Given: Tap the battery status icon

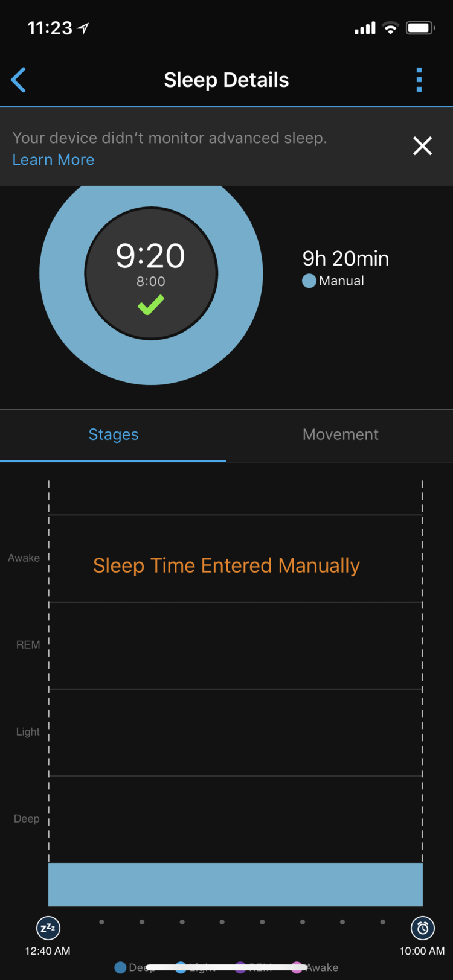Looking at the screenshot, I should click(x=420, y=28).
